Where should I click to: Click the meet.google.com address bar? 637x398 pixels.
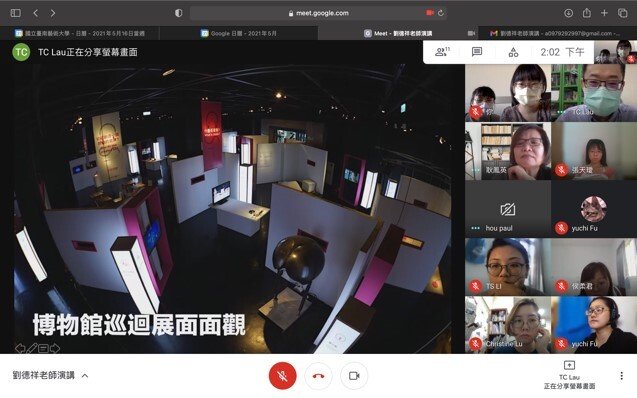coord(318,13)
